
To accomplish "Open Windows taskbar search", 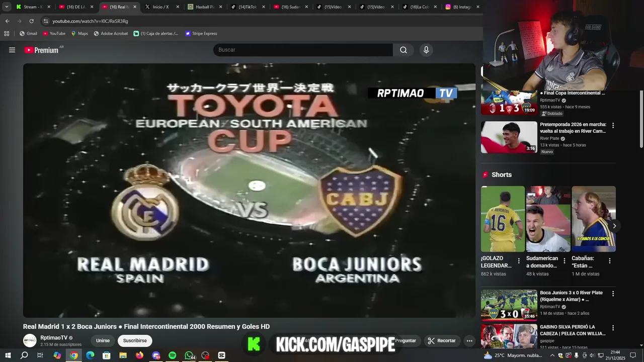I will click(x=24, y=355).
